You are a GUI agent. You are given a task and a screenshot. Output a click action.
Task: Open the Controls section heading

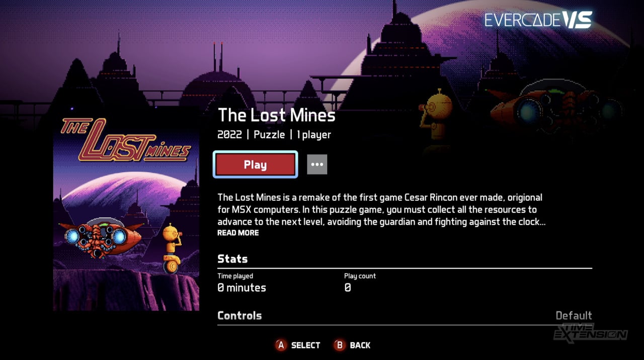click(x=239, y=316)
